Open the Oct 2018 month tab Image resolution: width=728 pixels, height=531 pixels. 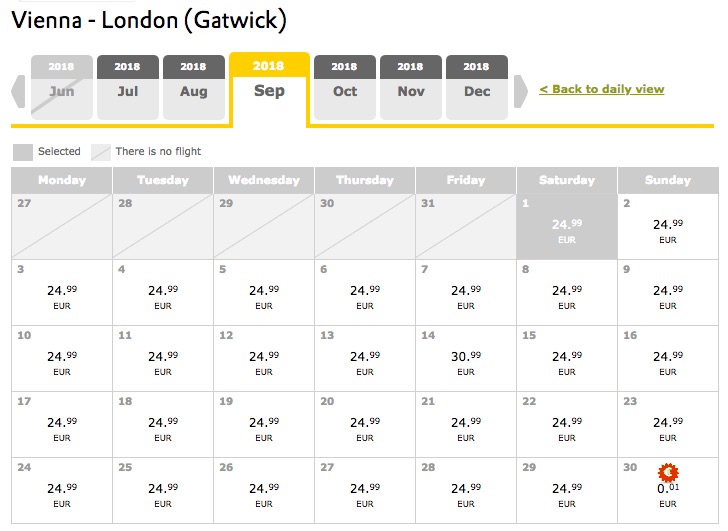344,87
